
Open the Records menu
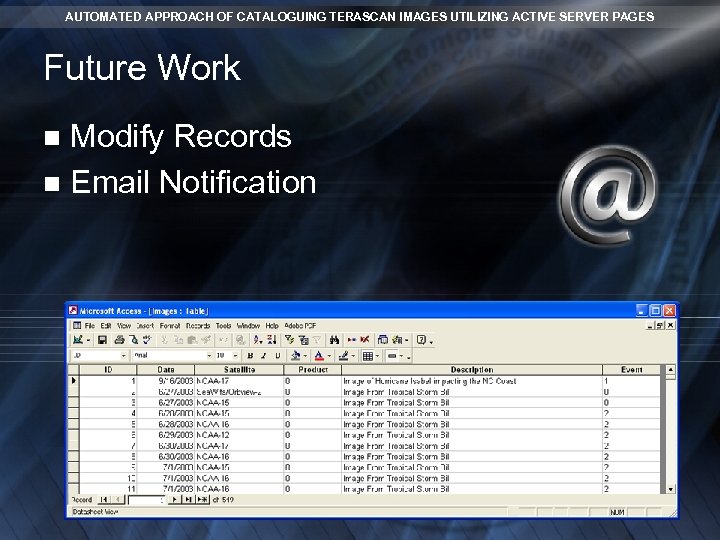pyautogui.click(x=198, y=326)
